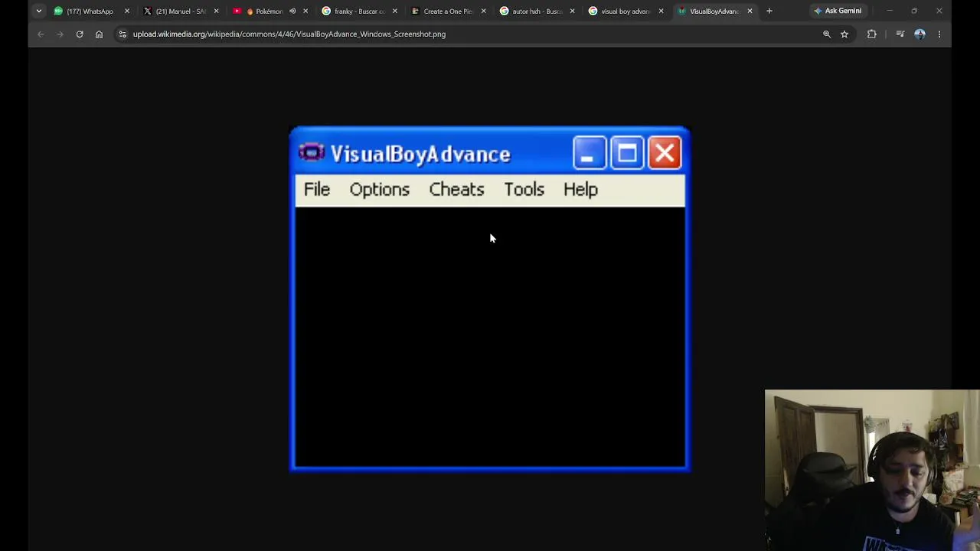Click the Tools menu in VisualBoyAdvance image

coord(524,190)
